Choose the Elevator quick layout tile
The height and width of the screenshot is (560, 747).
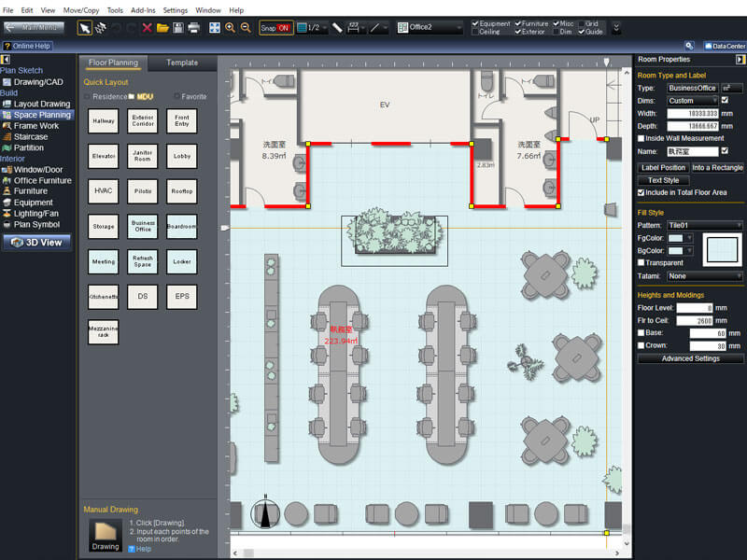click(x=104, y=156)
